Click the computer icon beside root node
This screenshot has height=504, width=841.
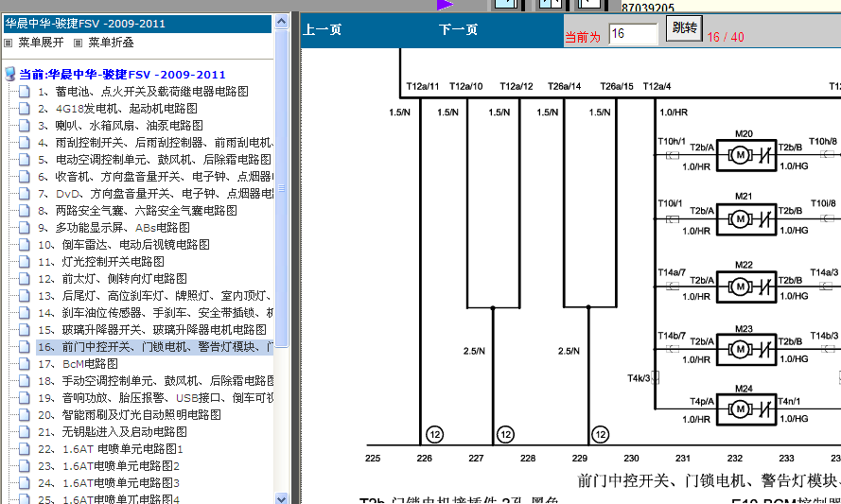[x=10, y=75]
